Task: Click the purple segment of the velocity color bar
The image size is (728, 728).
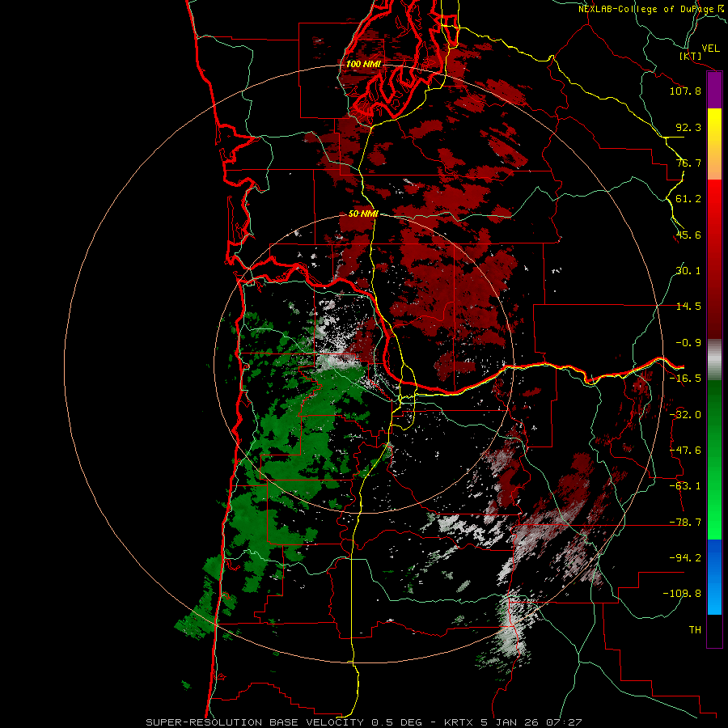Action: coord(714,91)
